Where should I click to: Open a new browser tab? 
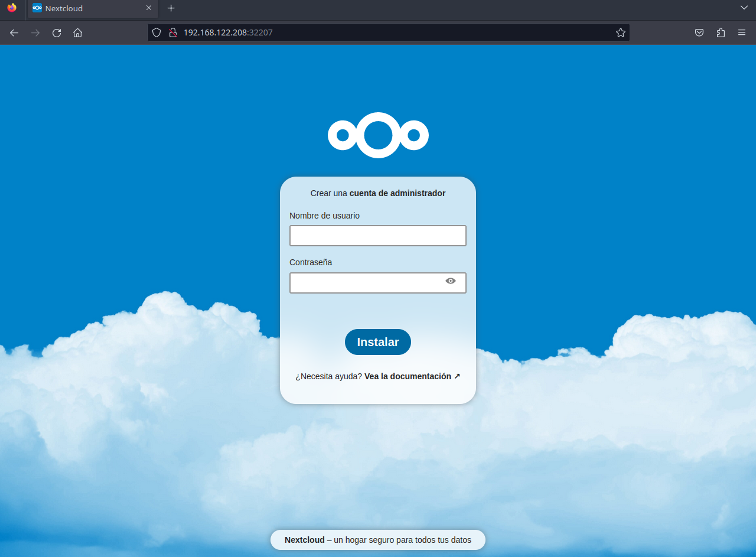coord(171,8)
